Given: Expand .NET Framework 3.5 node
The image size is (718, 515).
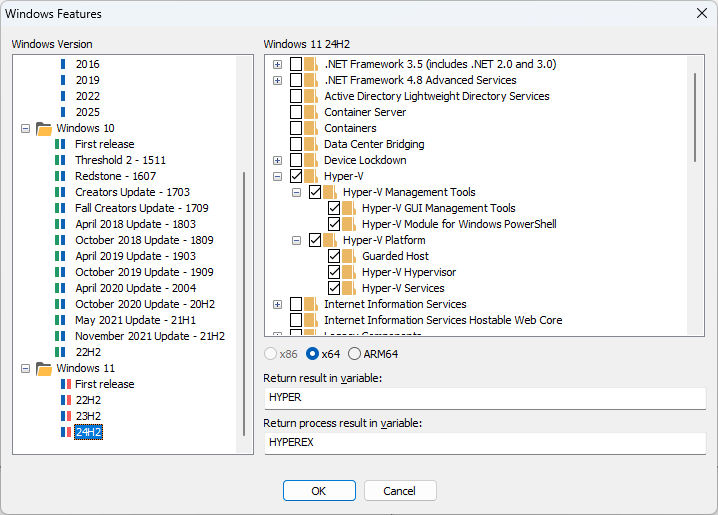Looking at the screenshot, I should (277, 65).
